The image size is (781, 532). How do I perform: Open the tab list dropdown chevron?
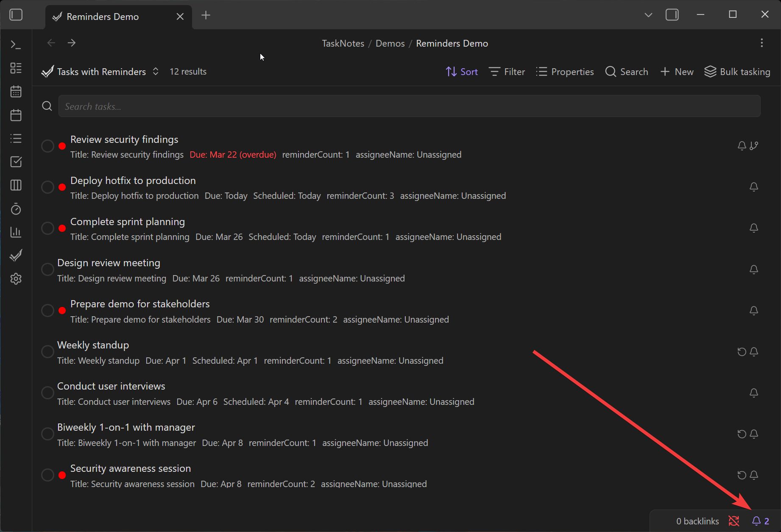tap(648, 15)
